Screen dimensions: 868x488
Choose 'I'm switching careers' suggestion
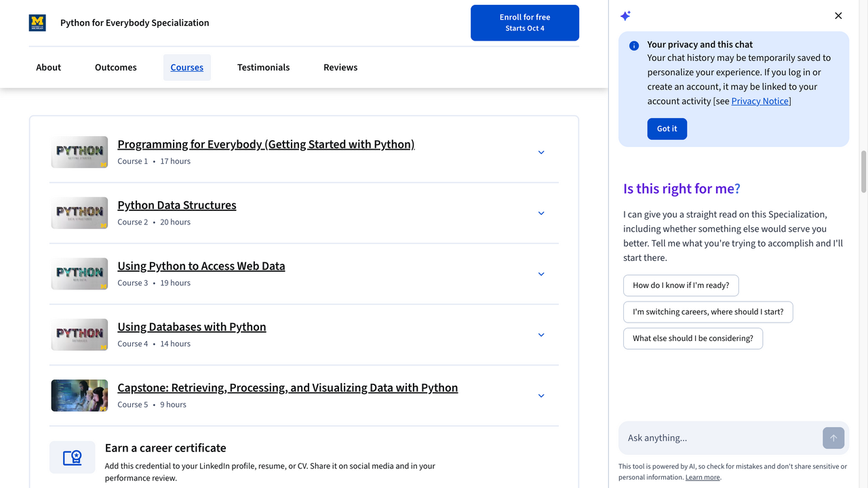[708, 312]
